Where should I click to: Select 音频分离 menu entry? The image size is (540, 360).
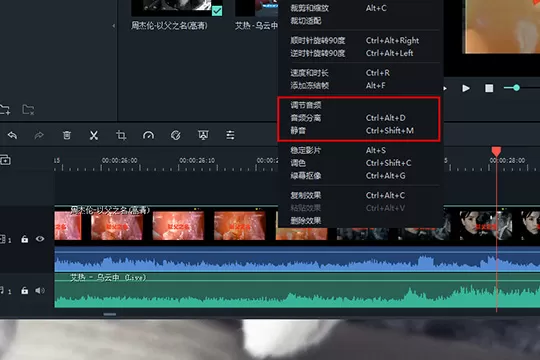[306, 118]
